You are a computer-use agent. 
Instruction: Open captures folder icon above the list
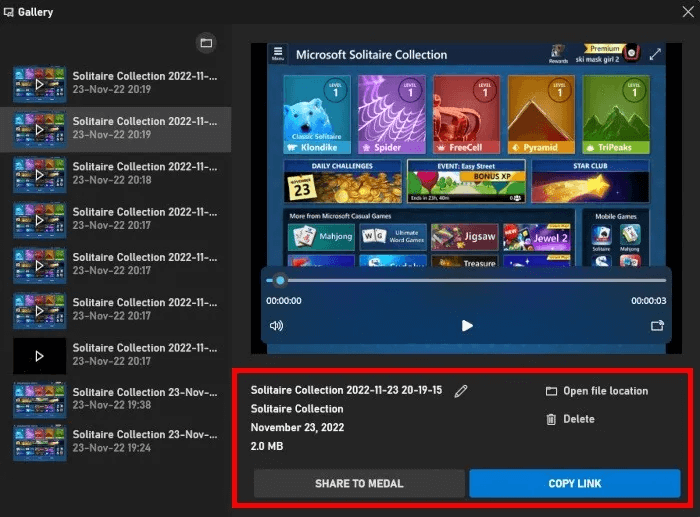206,43
